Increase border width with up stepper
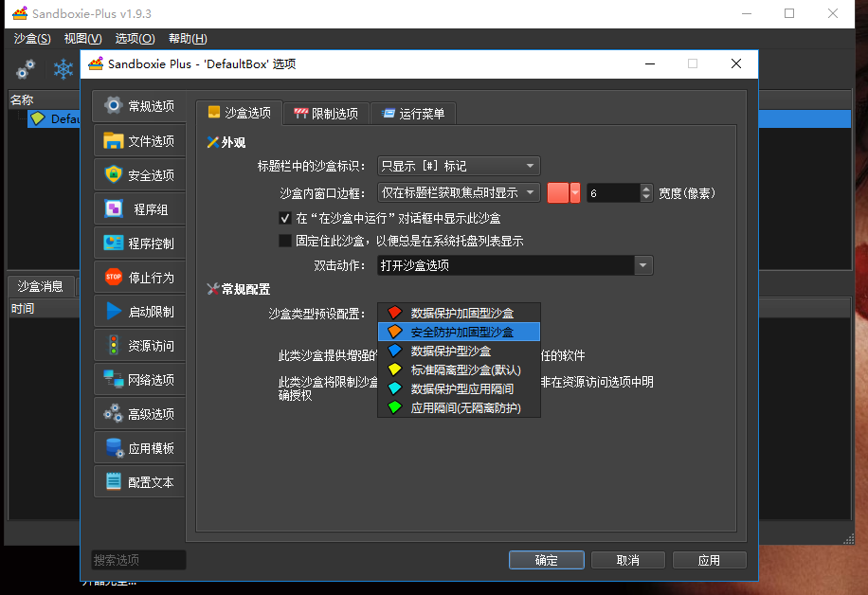868x595 pixels. 646,189
